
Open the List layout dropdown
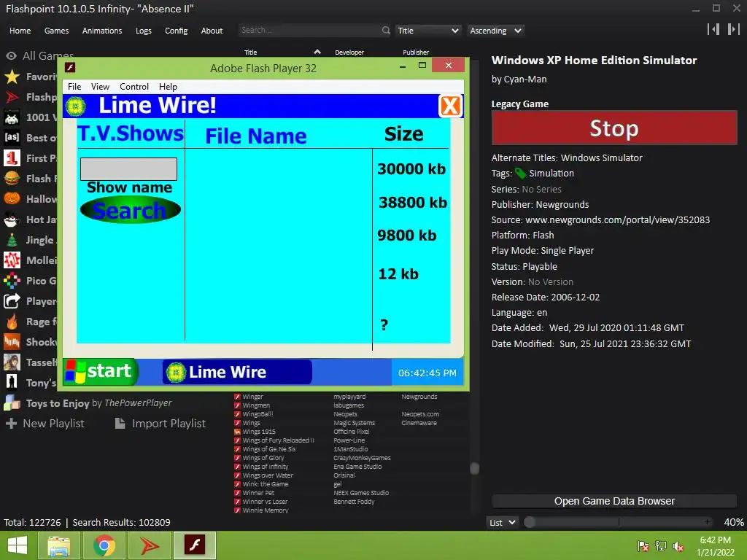(x=503, y=522)
